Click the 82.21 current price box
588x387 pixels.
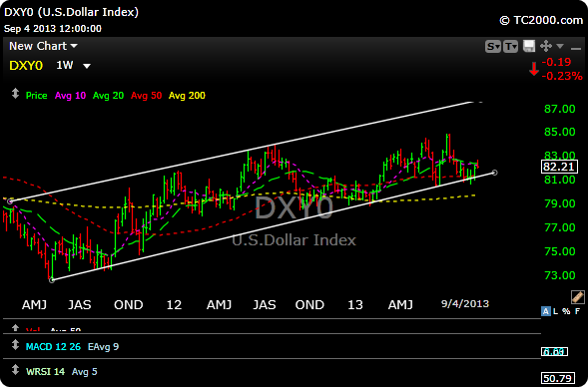(559, 167)
